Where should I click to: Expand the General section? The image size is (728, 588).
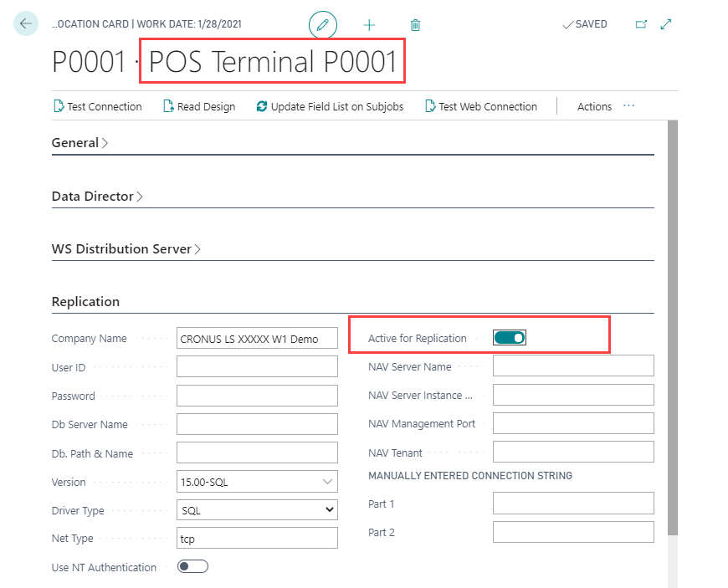[80, 143]
